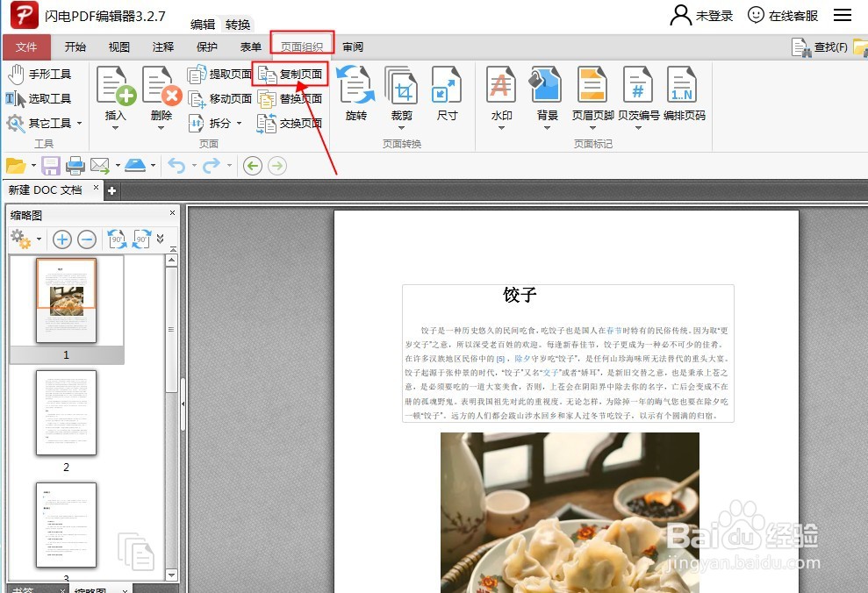Open the hamburger main menu
The width and height of the screenshot is (868, 593).
coord(842,15)
